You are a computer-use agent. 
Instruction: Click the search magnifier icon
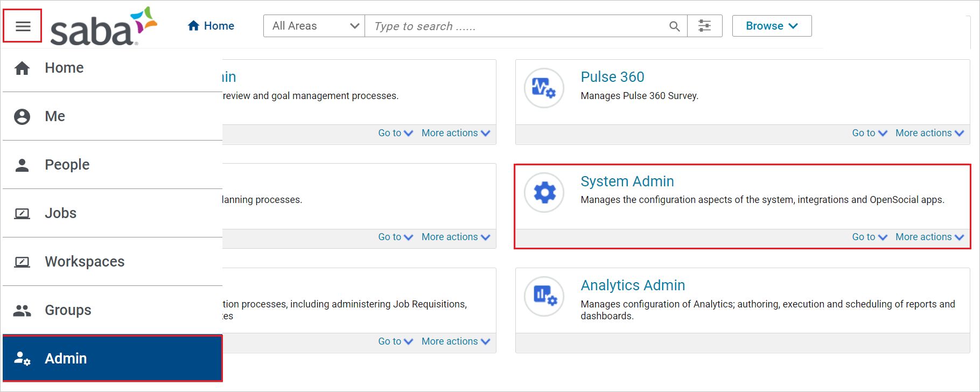[675, 26]
